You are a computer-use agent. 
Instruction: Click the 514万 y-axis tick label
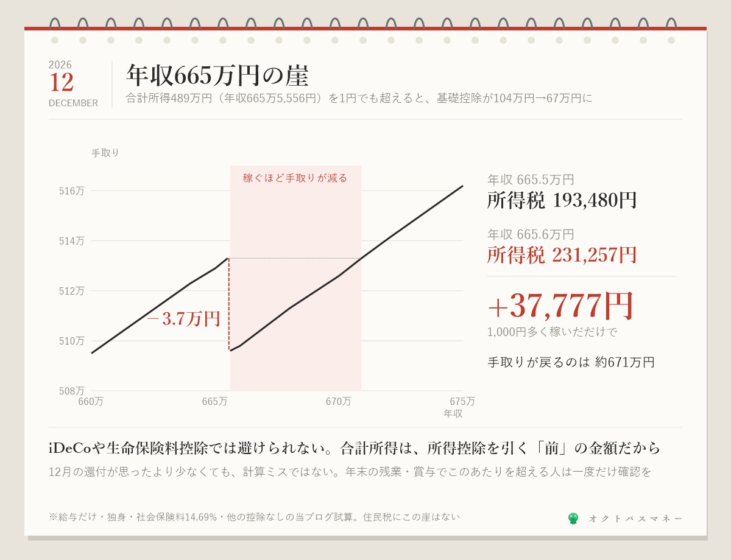(72, 240)
